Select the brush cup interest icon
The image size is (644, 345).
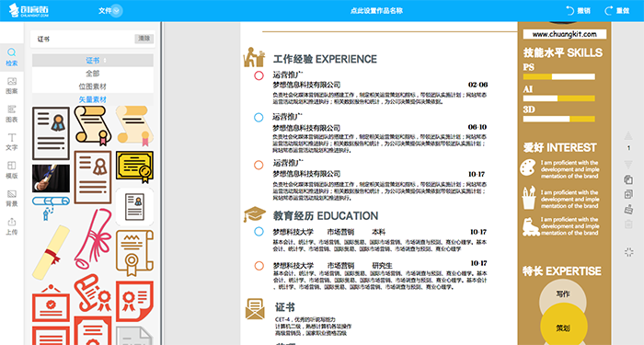[x=529, y=198]
